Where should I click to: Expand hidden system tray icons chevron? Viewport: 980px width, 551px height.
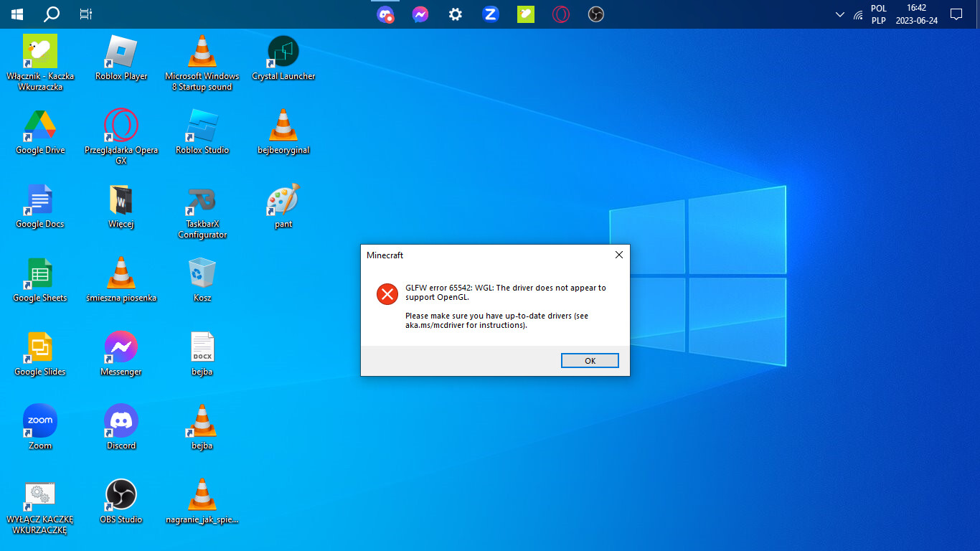pyautogui.click(x=840, y=14)
